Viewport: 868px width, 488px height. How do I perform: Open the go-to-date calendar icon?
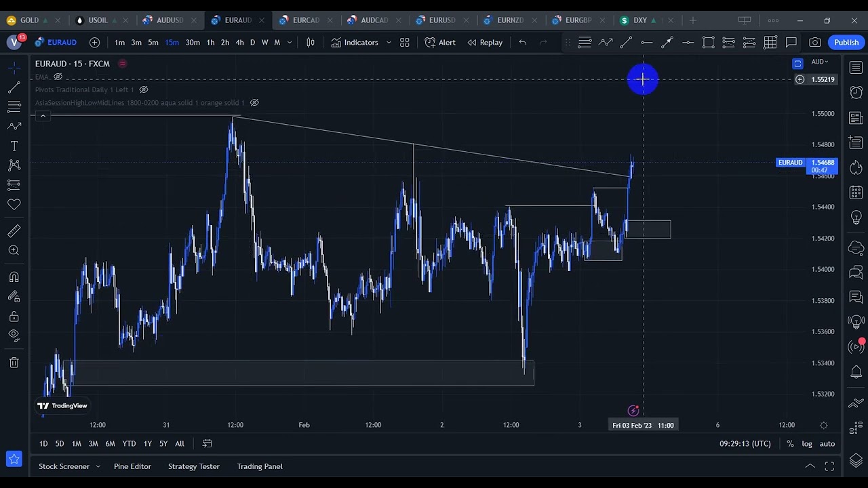[207, 444]
